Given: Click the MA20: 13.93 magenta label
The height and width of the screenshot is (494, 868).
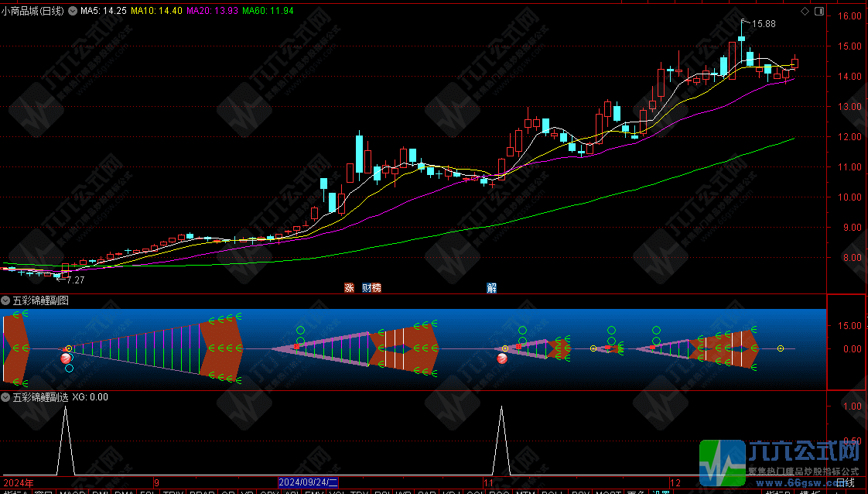Looking at the screenshot, I should tap(213, 12).
